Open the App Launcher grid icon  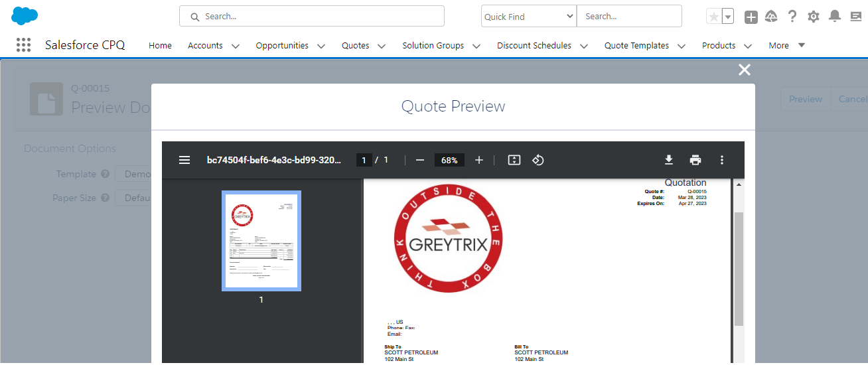pos(23,44)
